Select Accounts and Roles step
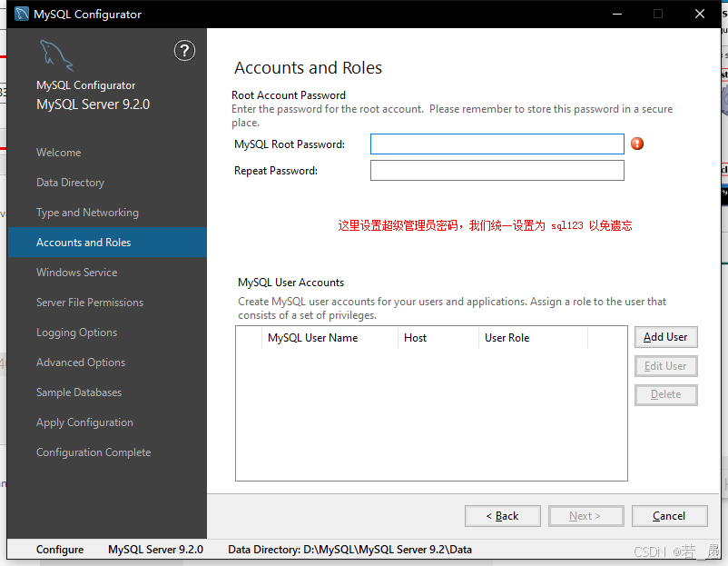 (x=107, y=242)
